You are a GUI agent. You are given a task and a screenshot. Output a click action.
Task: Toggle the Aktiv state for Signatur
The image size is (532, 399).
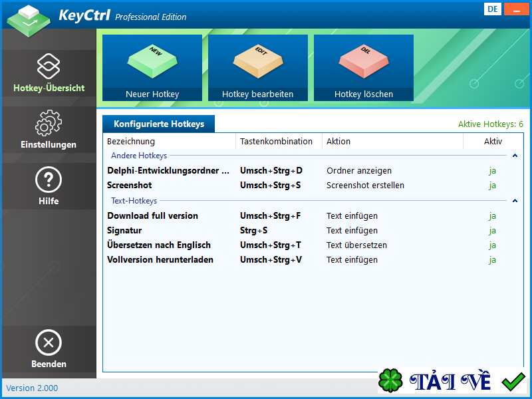click(x=492, y=230)
